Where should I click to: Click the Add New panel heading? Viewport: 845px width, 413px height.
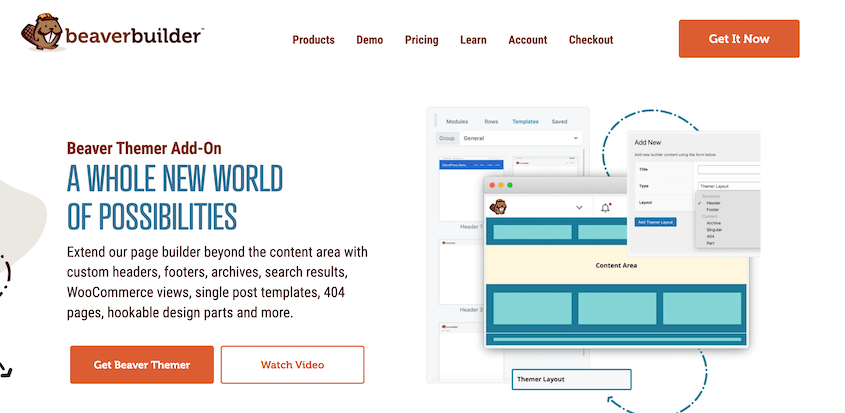(648, 143)
